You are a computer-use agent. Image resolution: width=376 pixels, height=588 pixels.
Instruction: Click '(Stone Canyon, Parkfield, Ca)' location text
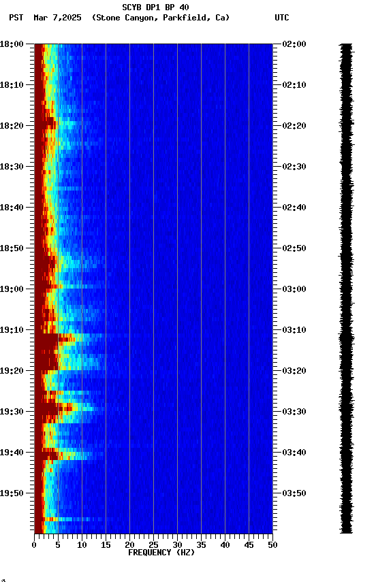(x=161, y=18)
